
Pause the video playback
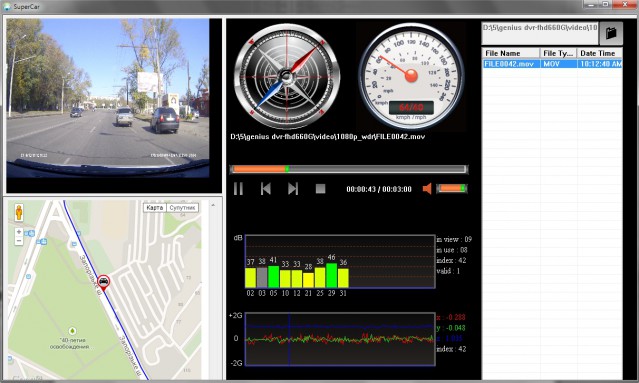tap(238, 189)
